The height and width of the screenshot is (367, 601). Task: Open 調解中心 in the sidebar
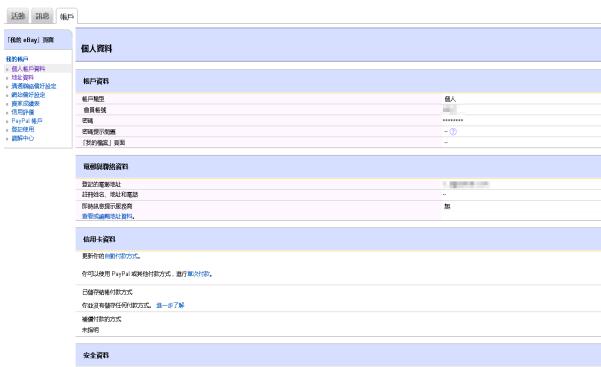(x=23, y=138)
